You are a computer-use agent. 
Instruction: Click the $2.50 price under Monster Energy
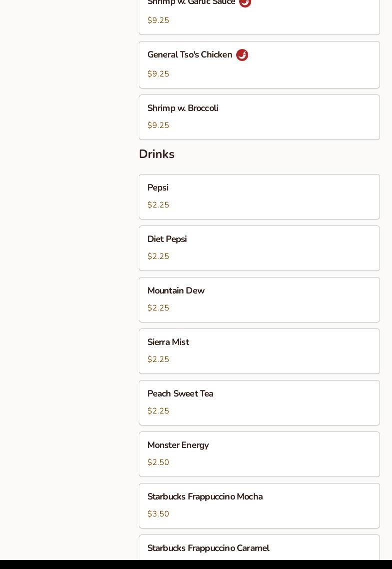(158, 462)
